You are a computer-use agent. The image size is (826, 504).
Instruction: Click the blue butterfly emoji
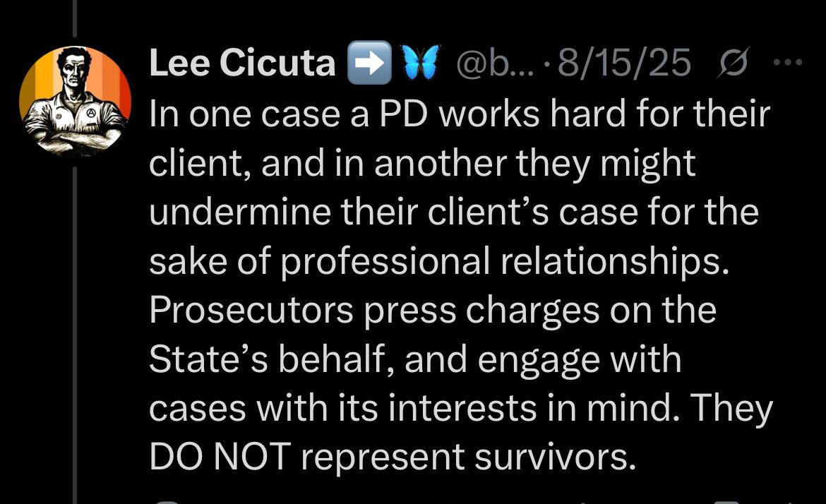pos(421,62)
